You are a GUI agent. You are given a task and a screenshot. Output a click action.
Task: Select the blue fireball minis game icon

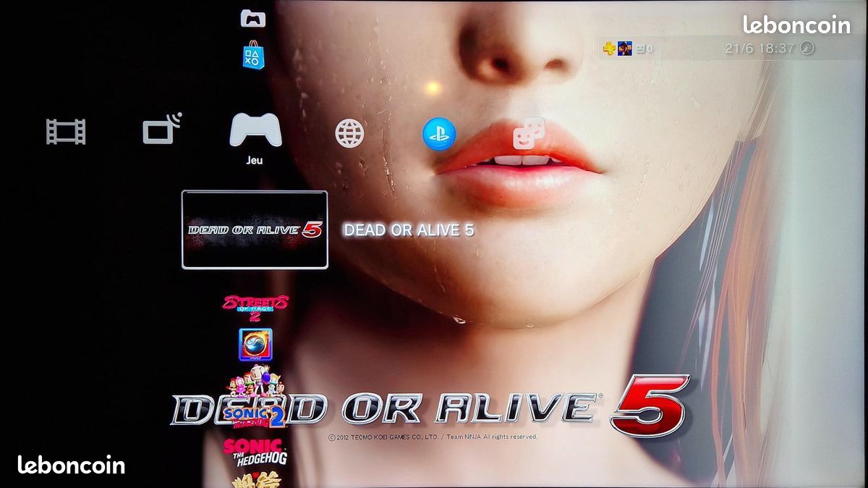pos(255,345)
